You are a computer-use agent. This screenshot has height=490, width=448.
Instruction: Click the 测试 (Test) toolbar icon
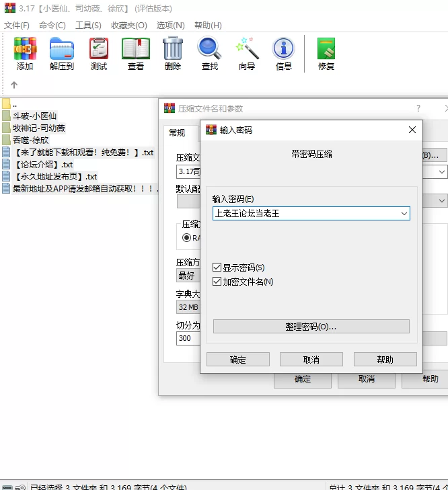[x=99, y=53]
